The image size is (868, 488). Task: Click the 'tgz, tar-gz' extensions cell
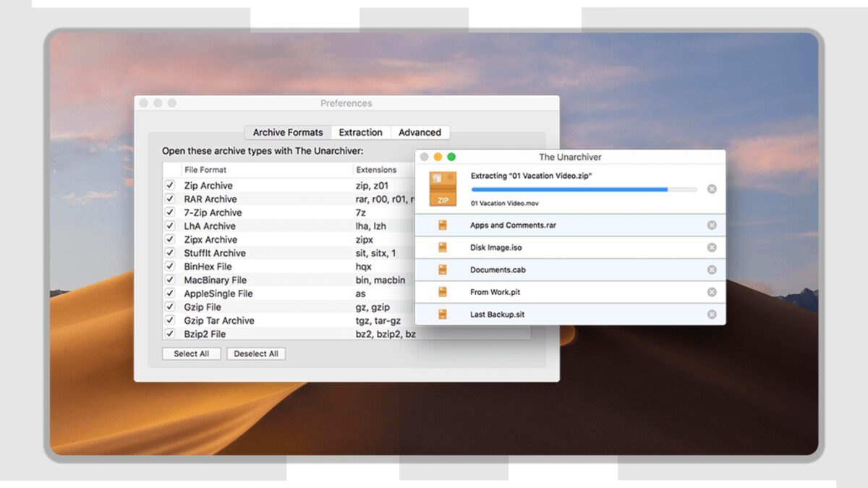tap(380, 320)
